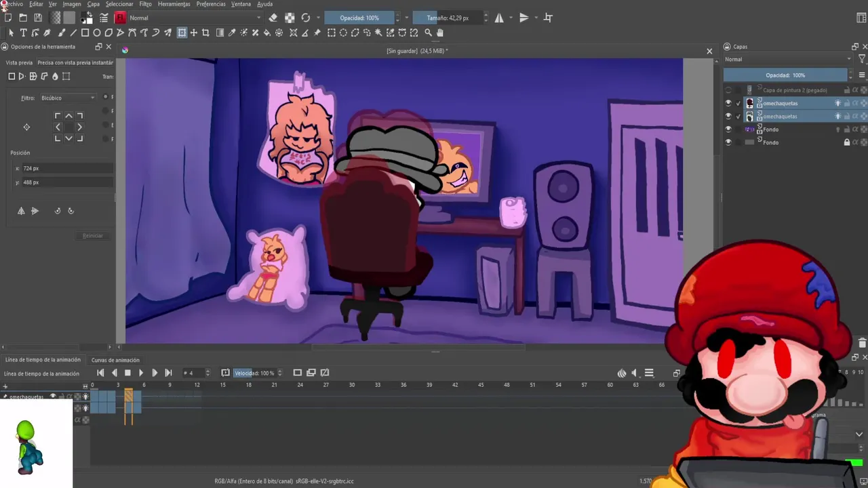Select the Multibrush tool
The height and width of the screenshot is (488, 868).
coord(167,33)
